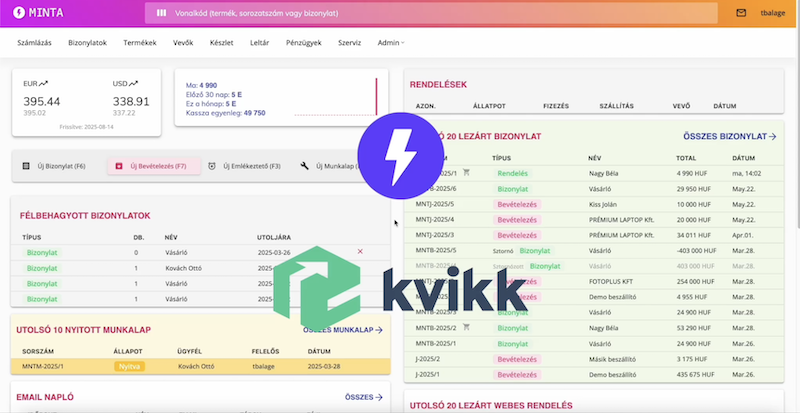The image size is (800, 413).
Task: Click the Rendelés type badge for Nagy Béla
Action: click(513, 174)
